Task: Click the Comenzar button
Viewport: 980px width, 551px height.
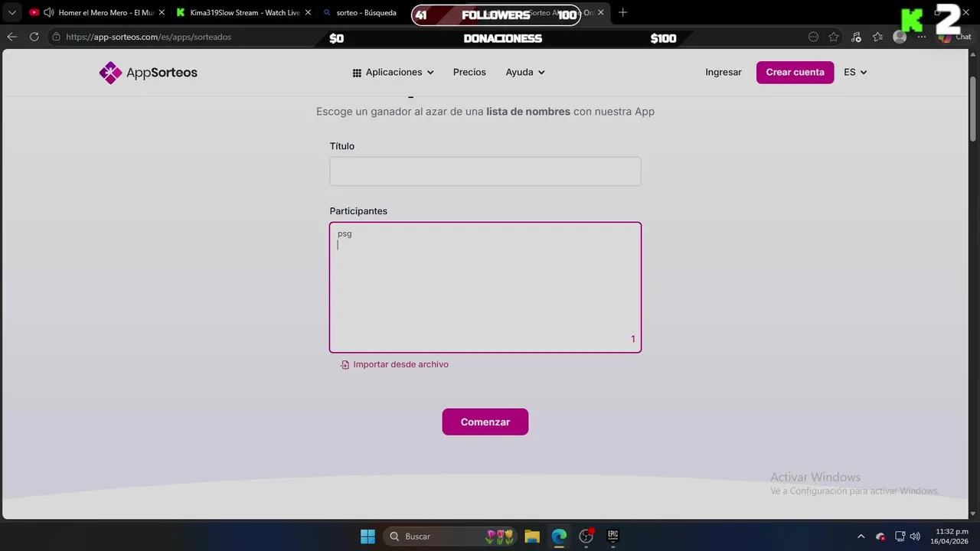Action: pyautogui.click(x=485, y=422)
